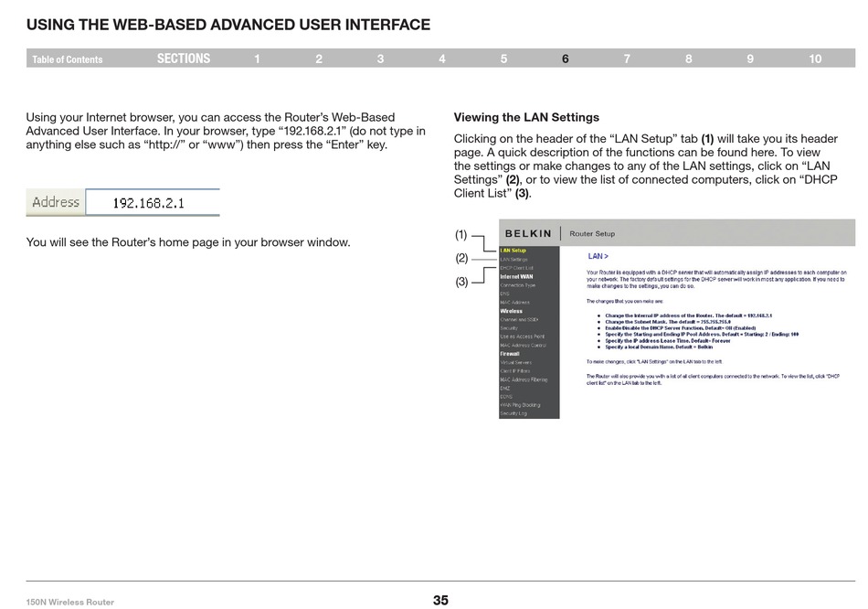Click the main page title text

pyautogui.click(x=228, y=25)
